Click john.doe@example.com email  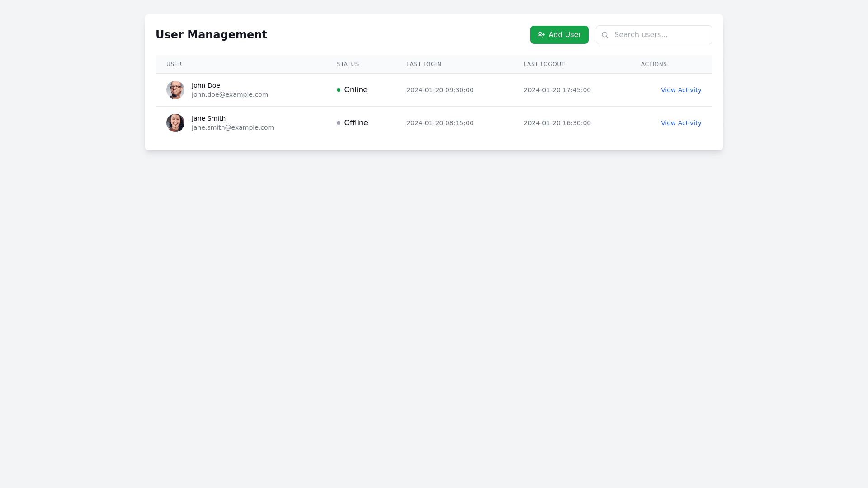[230, 94]
